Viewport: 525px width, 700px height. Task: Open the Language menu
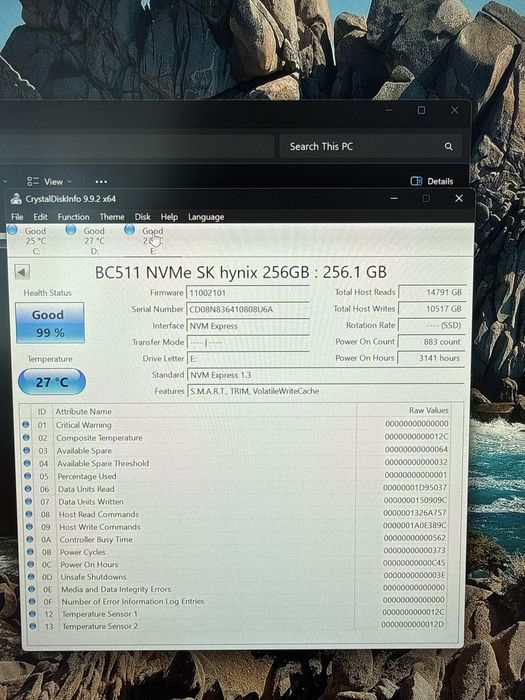point(206,217)
